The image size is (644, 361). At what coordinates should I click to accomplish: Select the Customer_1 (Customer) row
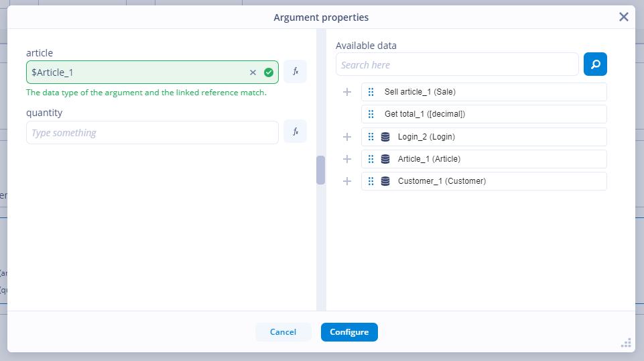pos(484,181)
